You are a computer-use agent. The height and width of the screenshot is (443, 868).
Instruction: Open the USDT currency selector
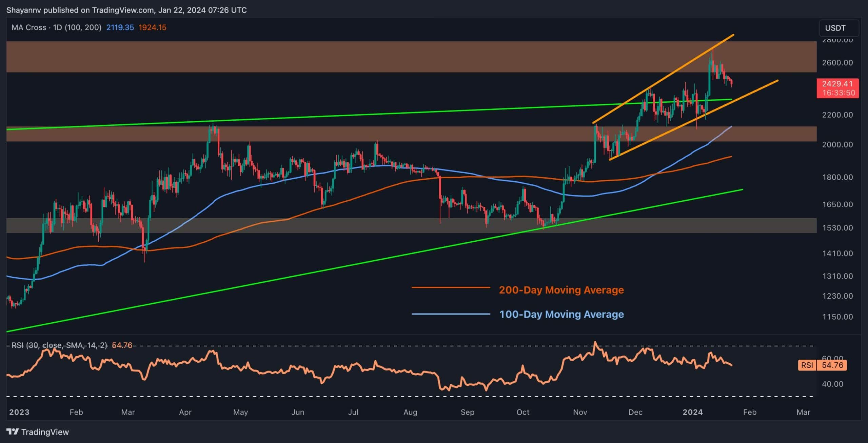(x=838, y=28)
